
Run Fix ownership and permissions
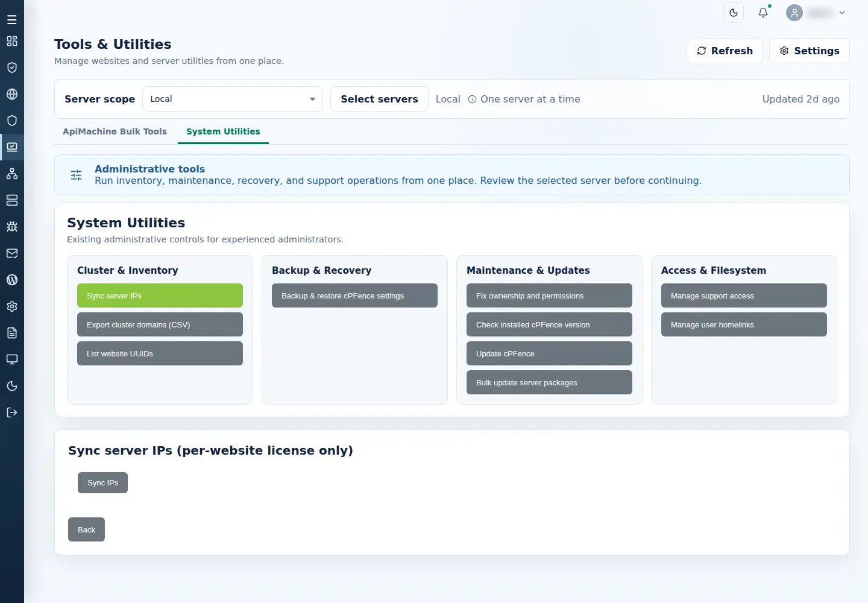pos(549,295)
